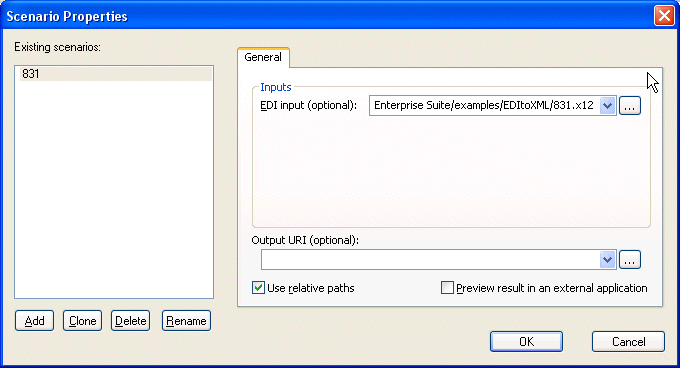Switch to the General tab
This screenshot has height=368, width=680.
pos(263,57)
